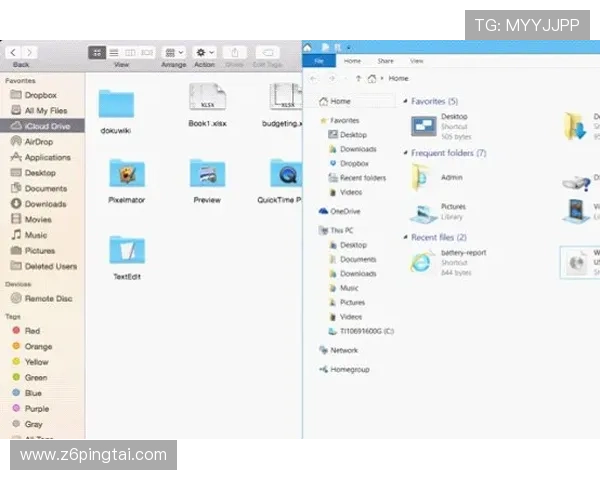
Task: Select Network in the Explorer sidebar
Action: pos(343,350)
